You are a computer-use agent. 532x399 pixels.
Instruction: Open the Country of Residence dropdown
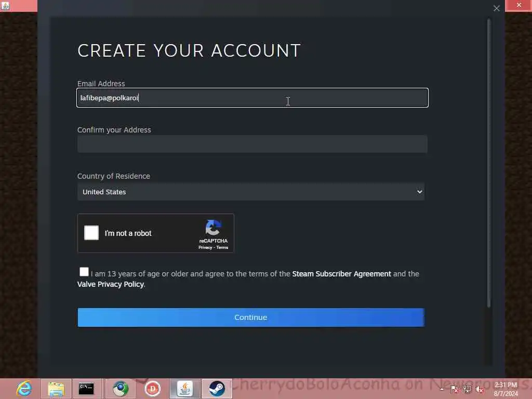(251, 192)
